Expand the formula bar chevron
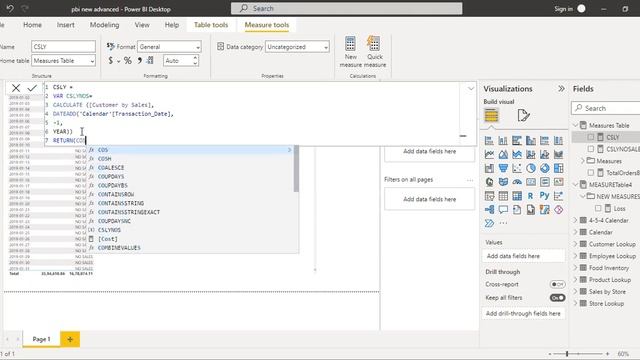The image size is (640, 360). [471, 88]
